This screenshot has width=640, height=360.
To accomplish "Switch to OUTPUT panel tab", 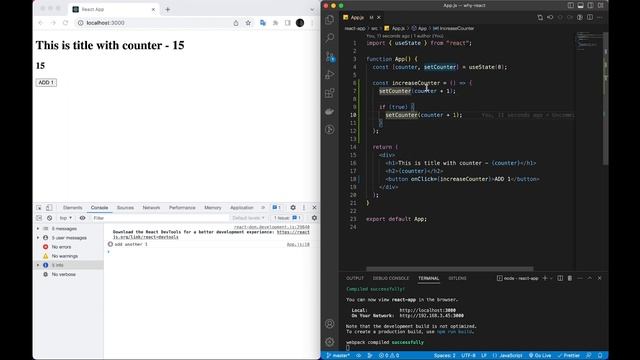I will click(x=355, y=278).
